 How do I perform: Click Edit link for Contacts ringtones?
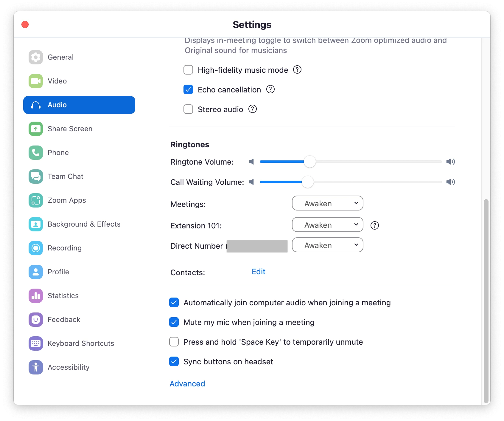(x=259, y=272)
